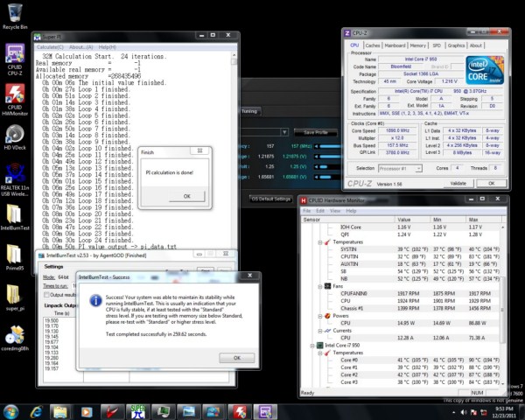Click the network tray icon
Screen dimensions: 525x420
coord(484,412)
